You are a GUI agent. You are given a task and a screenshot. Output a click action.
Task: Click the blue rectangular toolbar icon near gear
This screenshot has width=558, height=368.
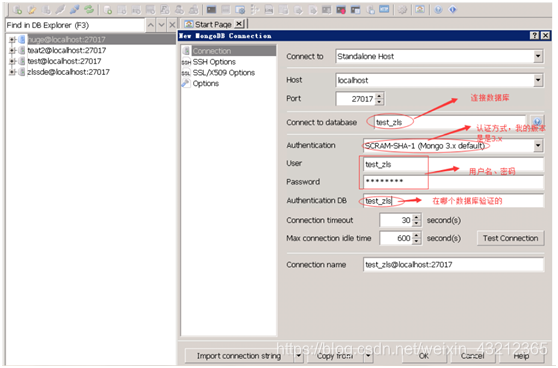[x=384, y=10]
